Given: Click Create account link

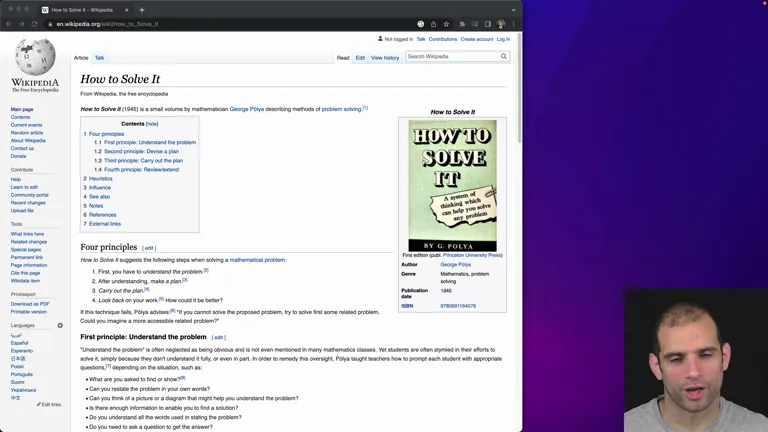Looking at the screenshot, I should [x=477, y=39].
